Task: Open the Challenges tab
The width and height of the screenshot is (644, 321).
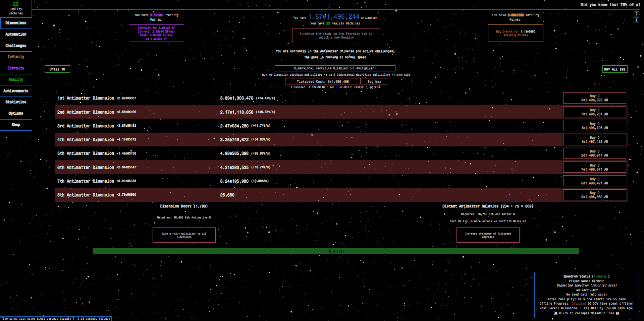Action: coord(16,46)
